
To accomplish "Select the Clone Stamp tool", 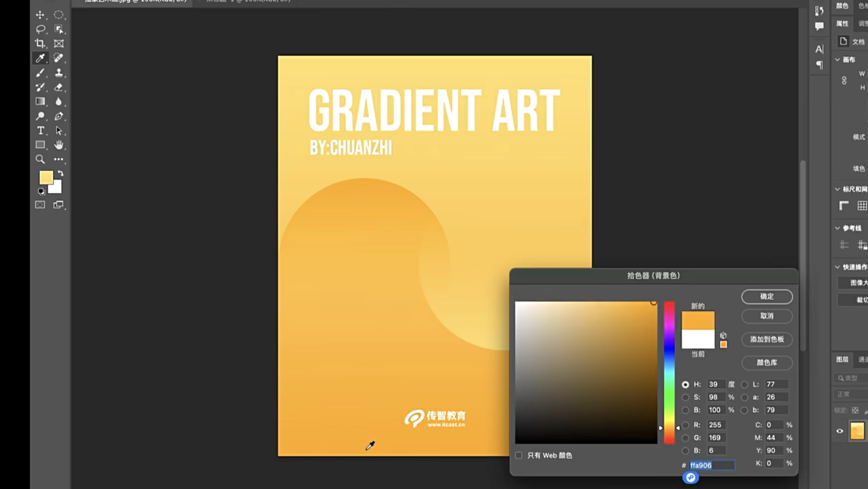I will pos(59,73).
